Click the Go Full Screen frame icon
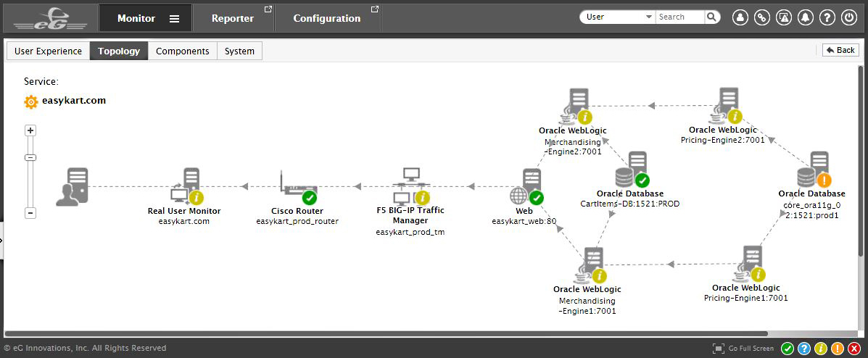The image size is (868, 358). click(x=719, y=349)
